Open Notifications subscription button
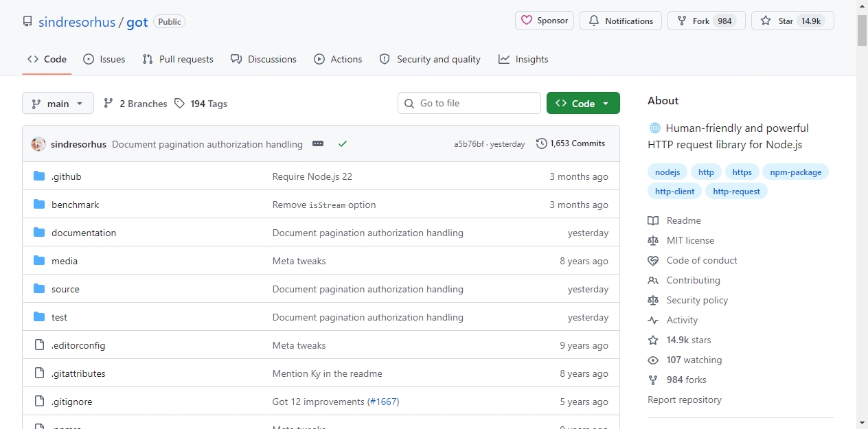868x429 pixels. 621,21
